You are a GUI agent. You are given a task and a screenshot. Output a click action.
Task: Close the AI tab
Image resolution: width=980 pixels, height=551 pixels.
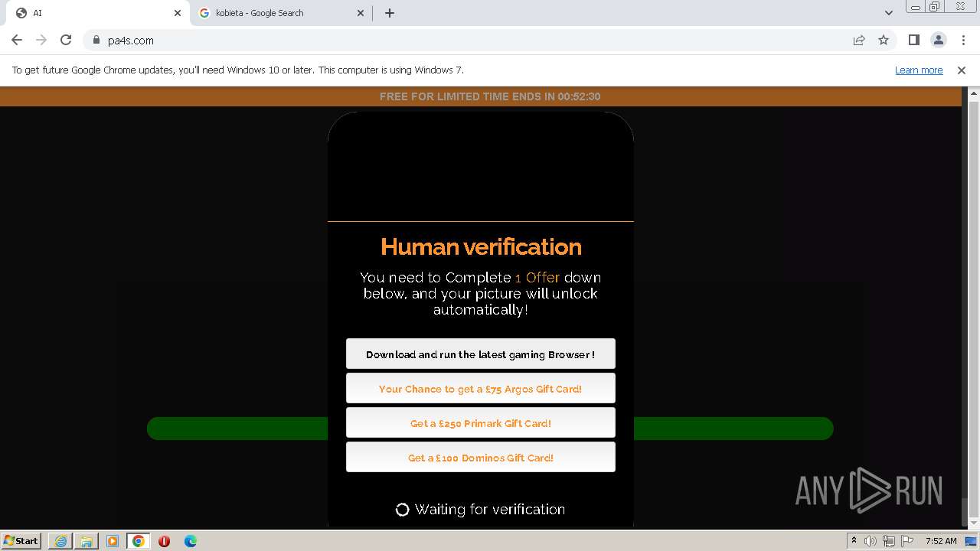coord(178,13)
